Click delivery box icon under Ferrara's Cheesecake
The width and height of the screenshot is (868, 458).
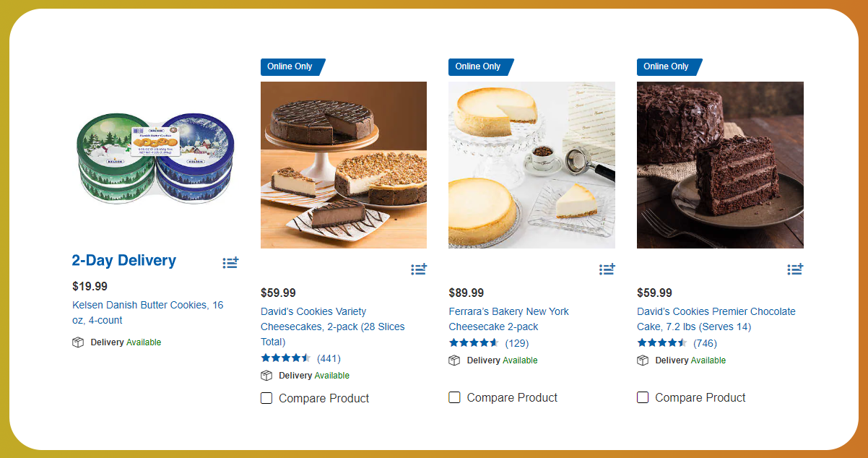(454, 360)
